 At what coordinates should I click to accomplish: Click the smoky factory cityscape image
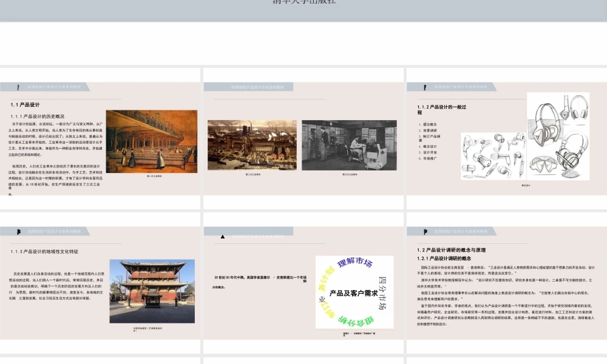pos(252,145)
